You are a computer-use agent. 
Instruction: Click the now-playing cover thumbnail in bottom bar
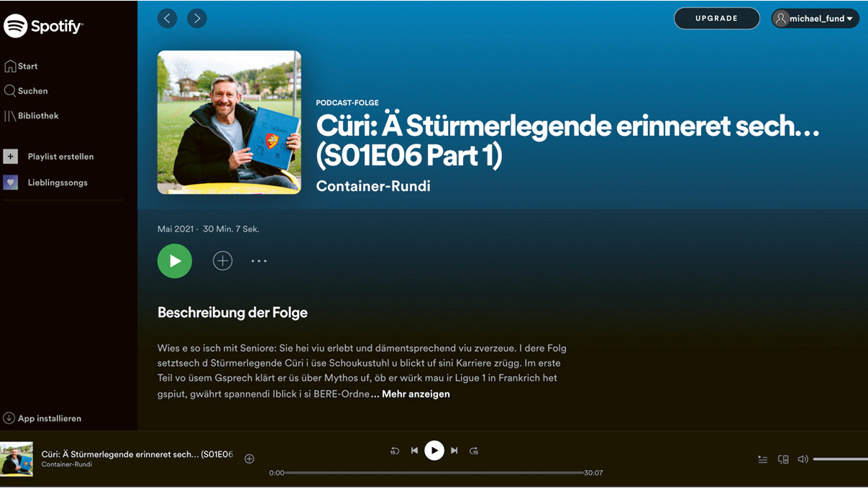[17, 459]
